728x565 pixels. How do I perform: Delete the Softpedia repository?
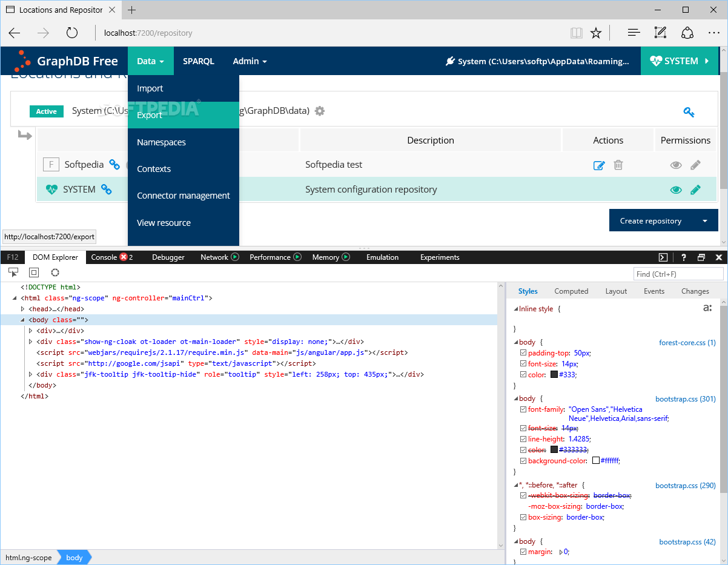(618, 165)
